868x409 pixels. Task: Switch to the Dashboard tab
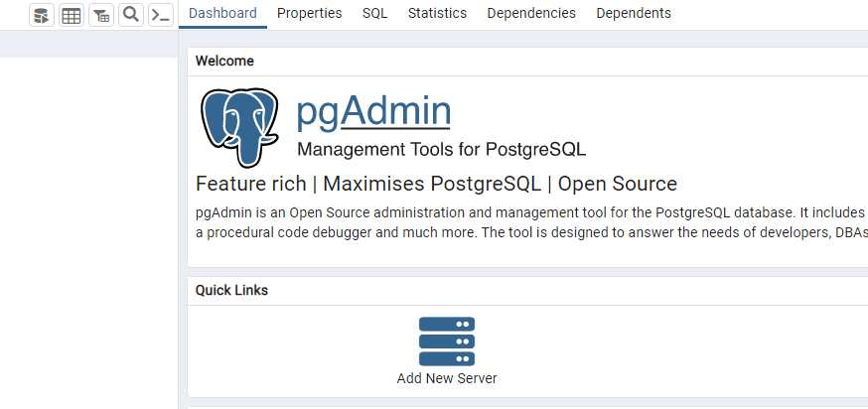click(222, 13)
